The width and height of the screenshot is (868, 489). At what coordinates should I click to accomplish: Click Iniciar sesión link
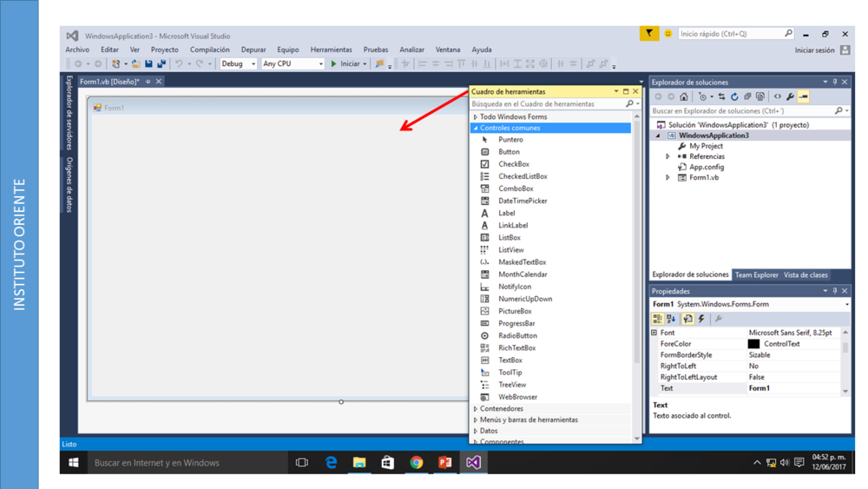pos(814,50)
